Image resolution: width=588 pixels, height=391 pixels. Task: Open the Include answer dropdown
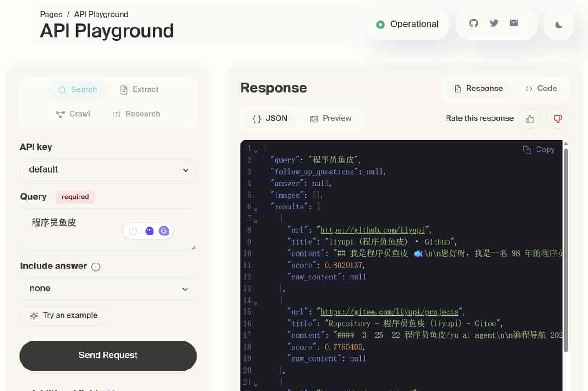(x=108, y=289)
